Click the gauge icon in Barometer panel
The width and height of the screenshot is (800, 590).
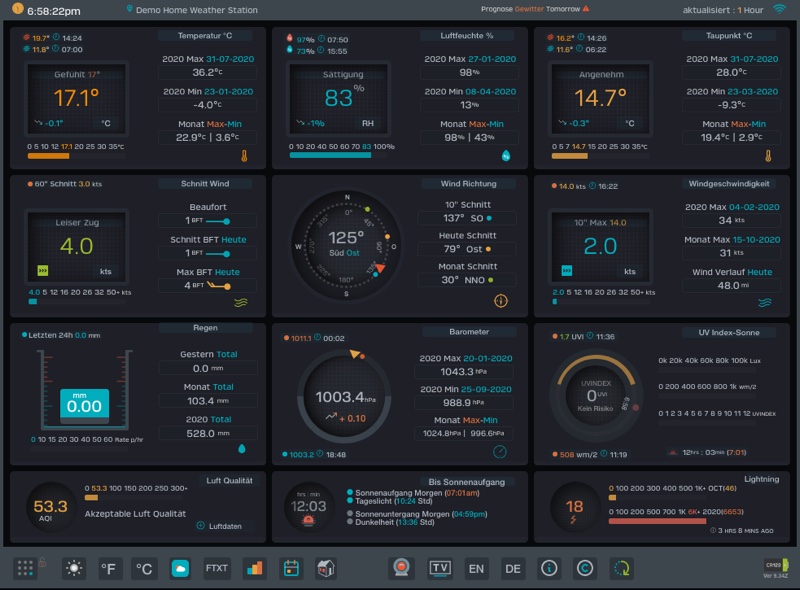[x=500, y=452]
